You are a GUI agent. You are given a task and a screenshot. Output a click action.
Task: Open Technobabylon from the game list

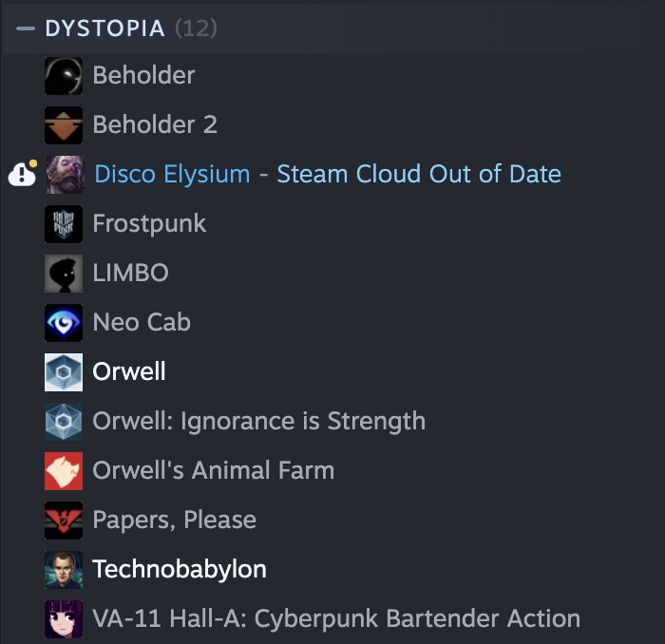point(179,570)
